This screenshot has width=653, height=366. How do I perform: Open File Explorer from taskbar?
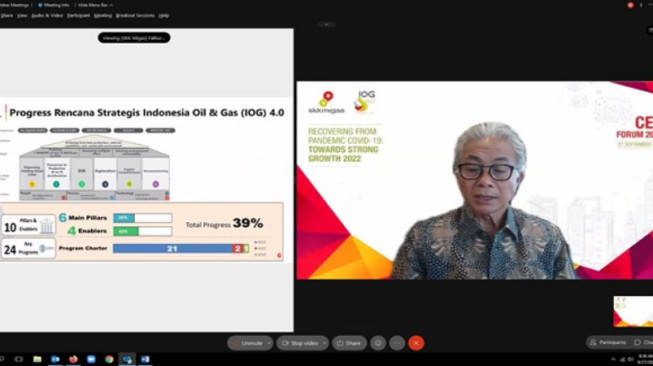pyautogui.click(x=37, y=359)
